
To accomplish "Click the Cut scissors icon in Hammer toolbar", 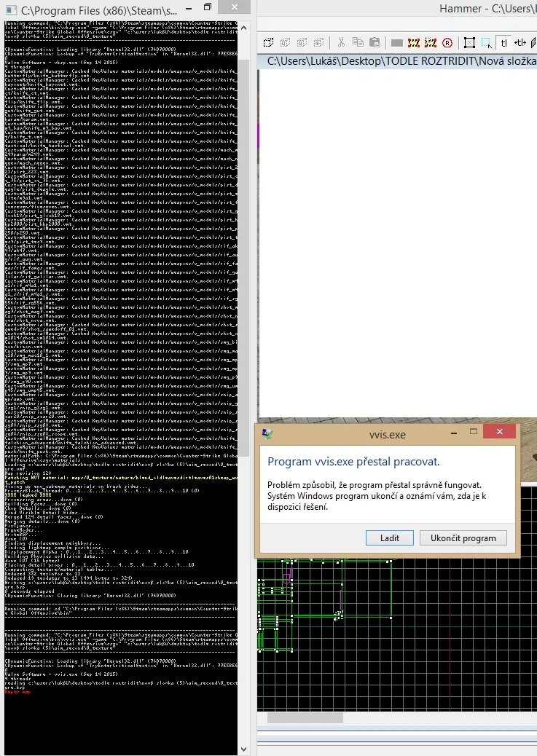I will pos(341,43).
